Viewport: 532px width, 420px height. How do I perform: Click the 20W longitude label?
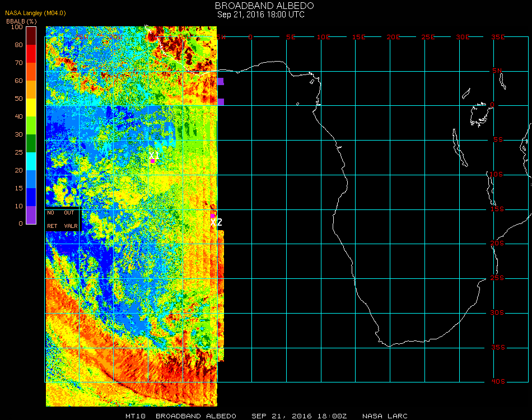(116, 37)
